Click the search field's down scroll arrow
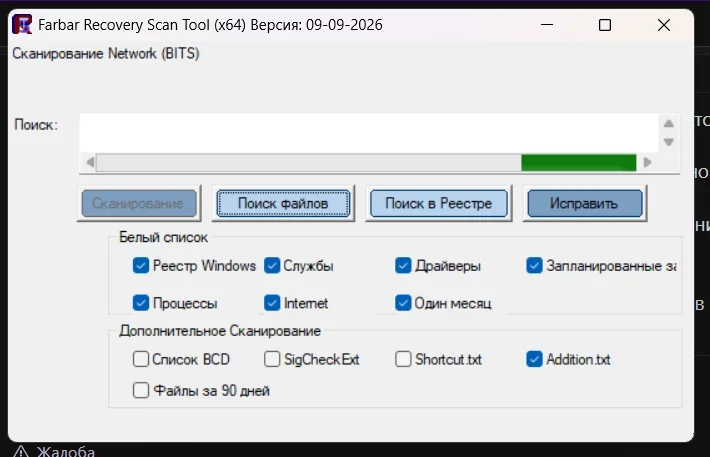This screenshot has height=457, width=710. 669,142
